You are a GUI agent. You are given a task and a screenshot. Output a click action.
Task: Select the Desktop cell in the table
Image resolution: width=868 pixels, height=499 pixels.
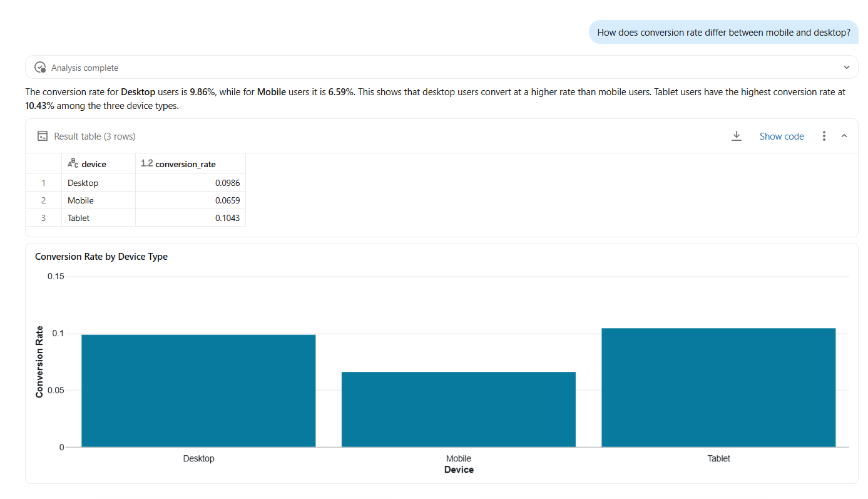pyautogui.click(x=98, y=183)
